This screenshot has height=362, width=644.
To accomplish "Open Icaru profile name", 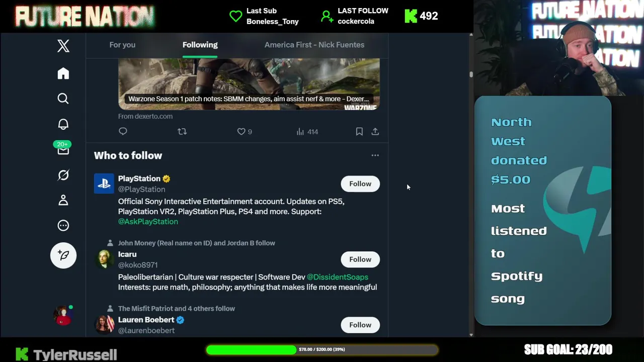I will coord(127,254).
